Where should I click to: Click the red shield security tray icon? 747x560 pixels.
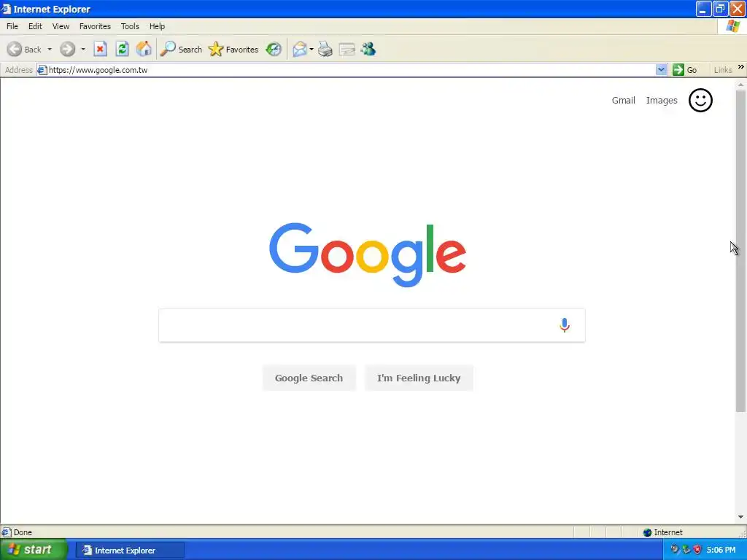pos(697,550)
